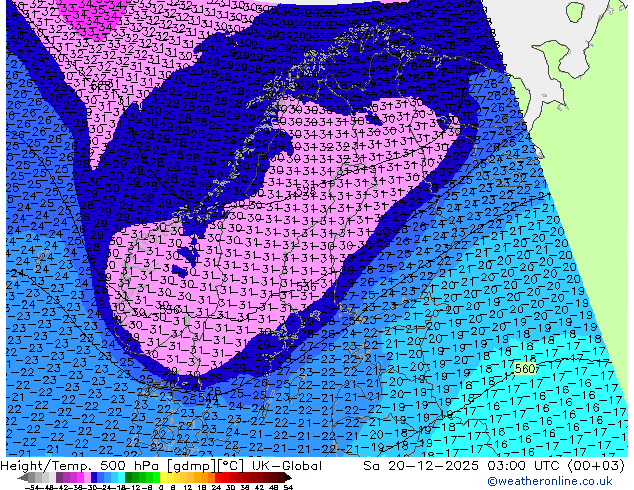Click the cyan segment of the color legend
The image size is (634, 490).
click(x=121, y=478)
